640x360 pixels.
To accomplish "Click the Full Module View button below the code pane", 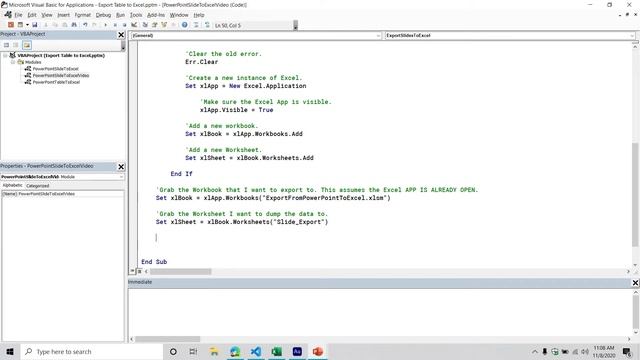I will tap(140, 271).
